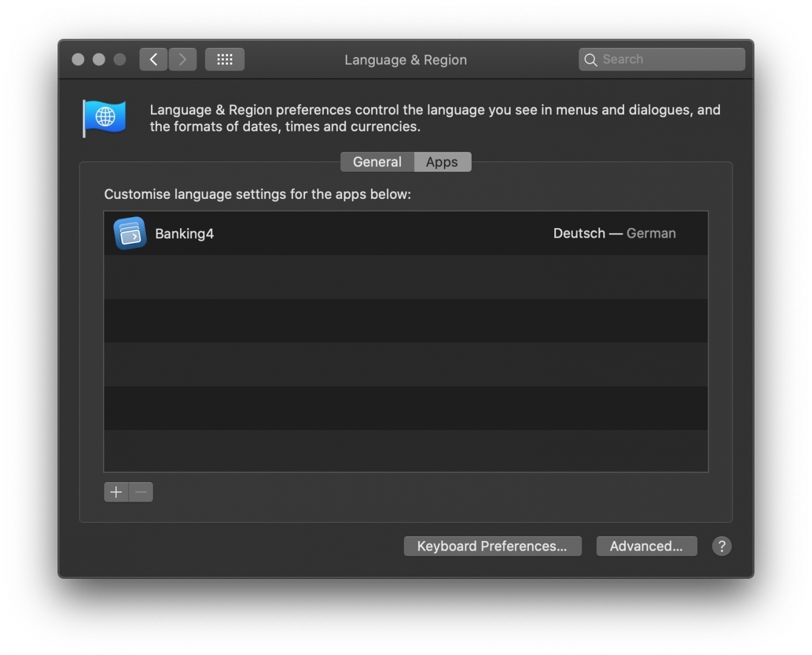
Task: Click the magnifying glass search icon
Action: (590, 59)
